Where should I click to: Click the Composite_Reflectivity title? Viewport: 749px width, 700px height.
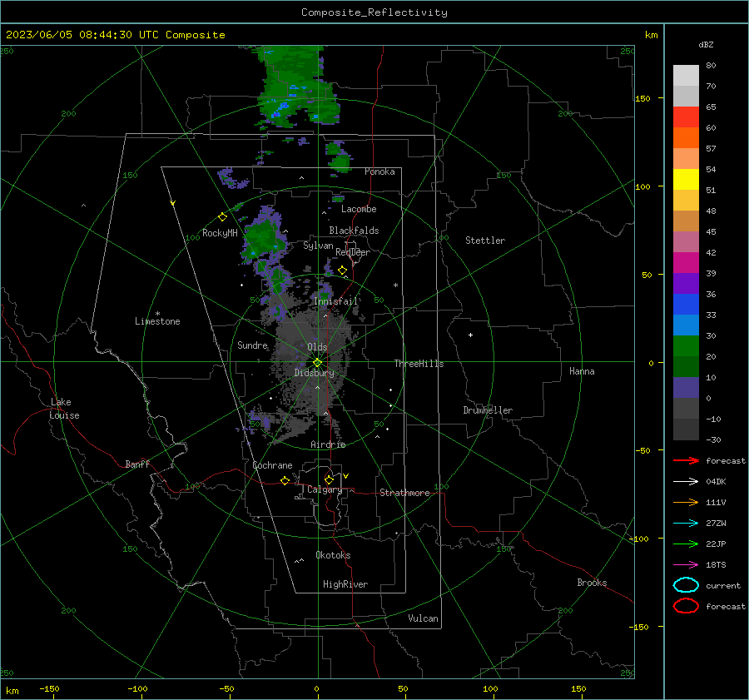374,12
